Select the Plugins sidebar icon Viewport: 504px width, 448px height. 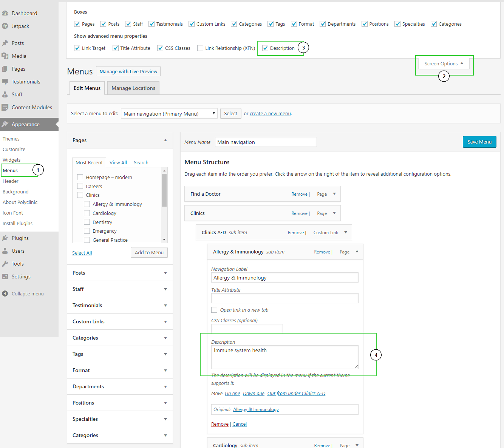coord(5,238)
